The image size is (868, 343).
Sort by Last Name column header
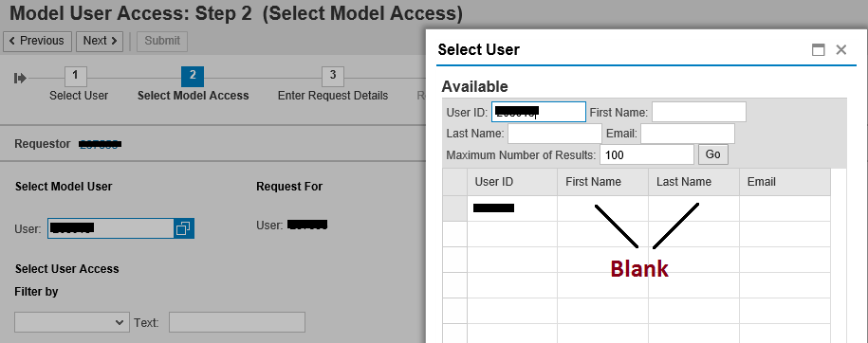[693, 182]
